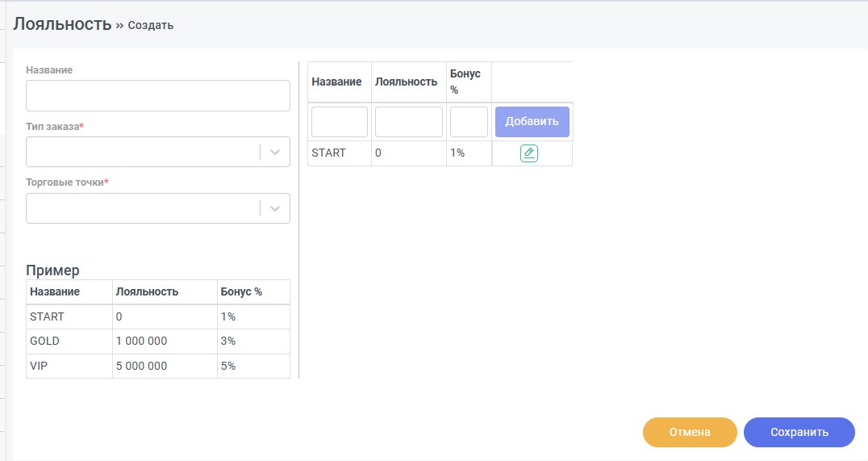Click the Торговые точки field label
This screenshot has height=461, width=868.
coord(67,182)
